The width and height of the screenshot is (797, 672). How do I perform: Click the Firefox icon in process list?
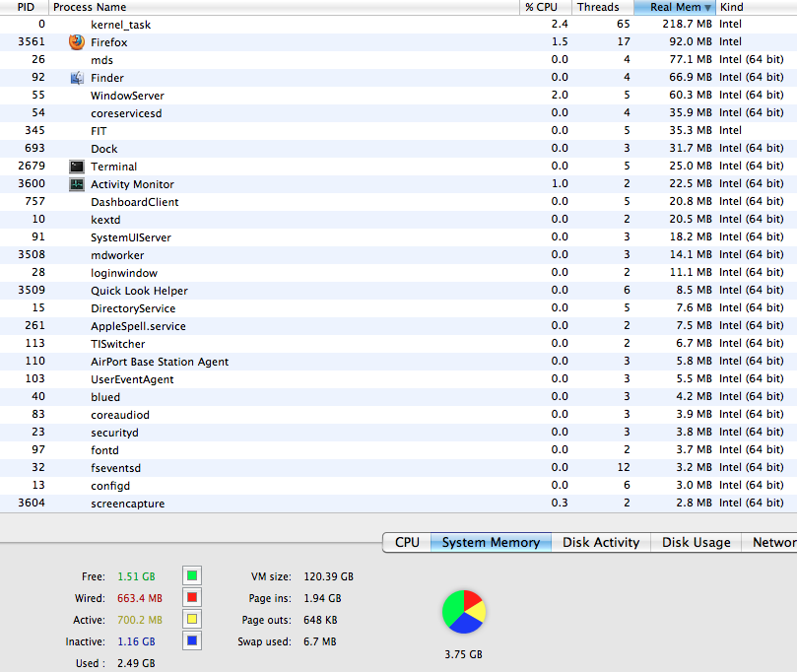coord(77,42)
